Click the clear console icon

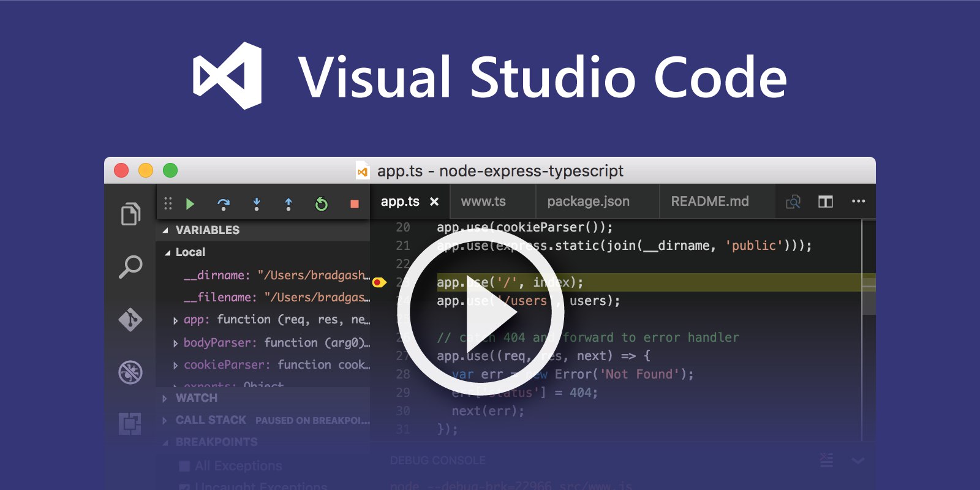pyautogui.click(x=826, y=460)
